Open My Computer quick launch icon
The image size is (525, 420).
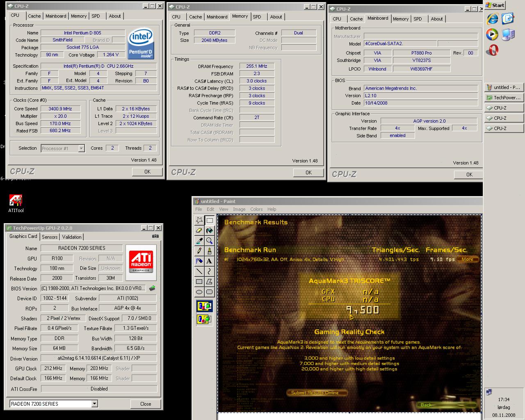point(508,34)
